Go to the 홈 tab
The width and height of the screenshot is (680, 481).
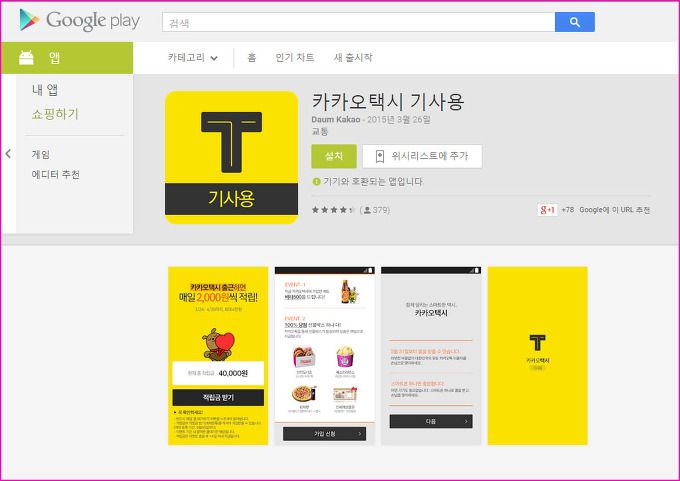[x=252, y=58]
